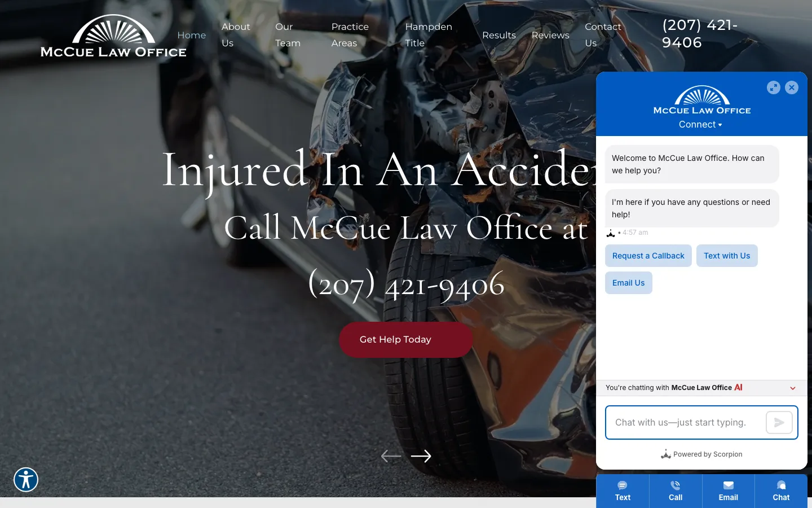Expand the chat widget to full size
The width and height of the screenshot is (812, 508).
(x=774, y=87)
